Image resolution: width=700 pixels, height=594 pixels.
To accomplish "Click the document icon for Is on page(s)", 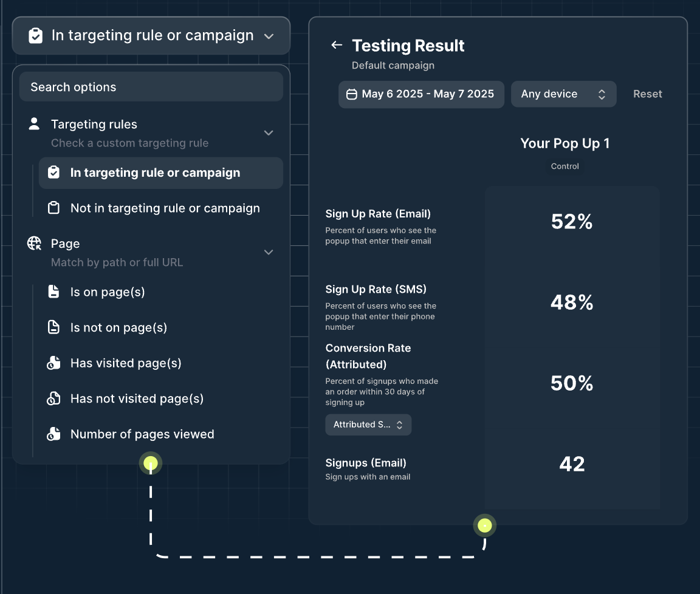I will tap(53, 292).
